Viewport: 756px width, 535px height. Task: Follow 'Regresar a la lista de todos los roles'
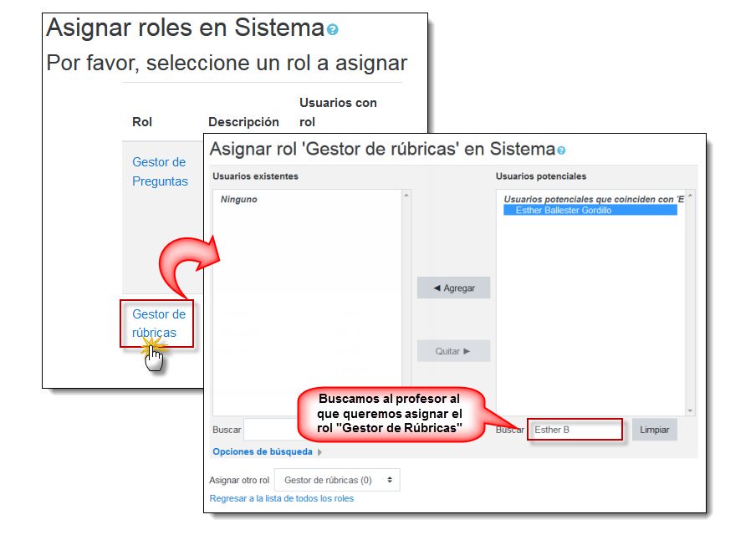280,497
